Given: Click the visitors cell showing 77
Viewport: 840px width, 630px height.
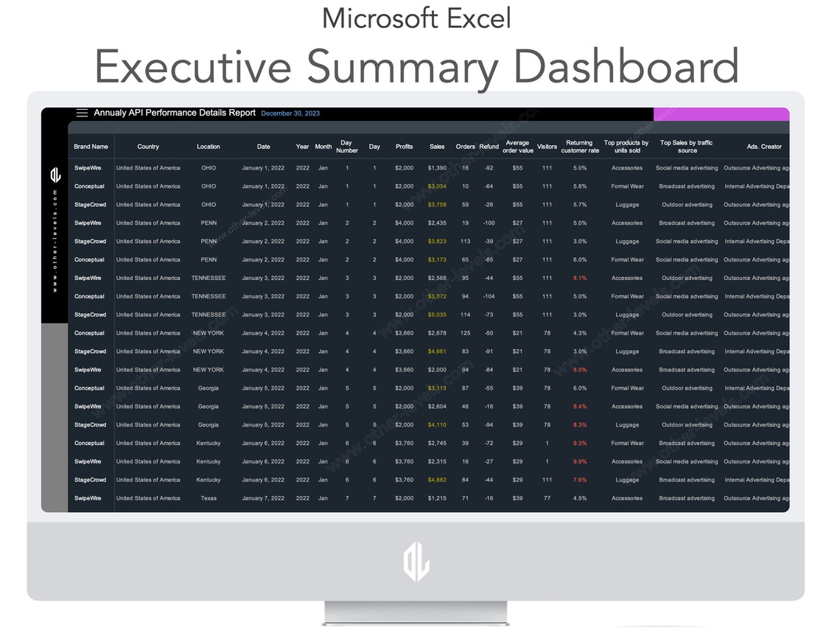Looking at the screenshot, I should tap(547, 498).
